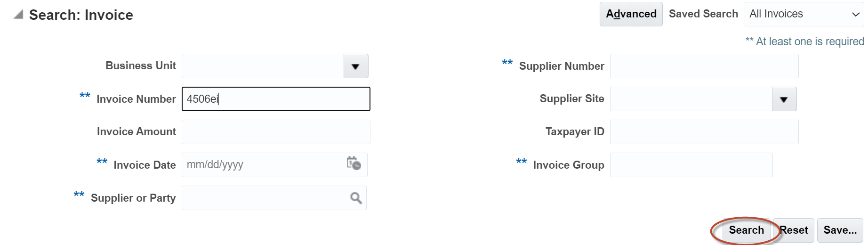Click the Reset button
868x245 pixels.
click(x=794, y=230)
